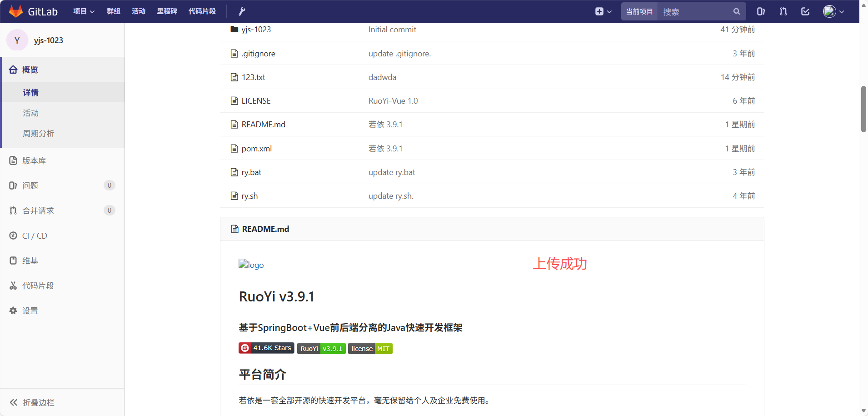Open yjs-1023 project name in sidebar

pyautogui.click(x=49, y=40)
